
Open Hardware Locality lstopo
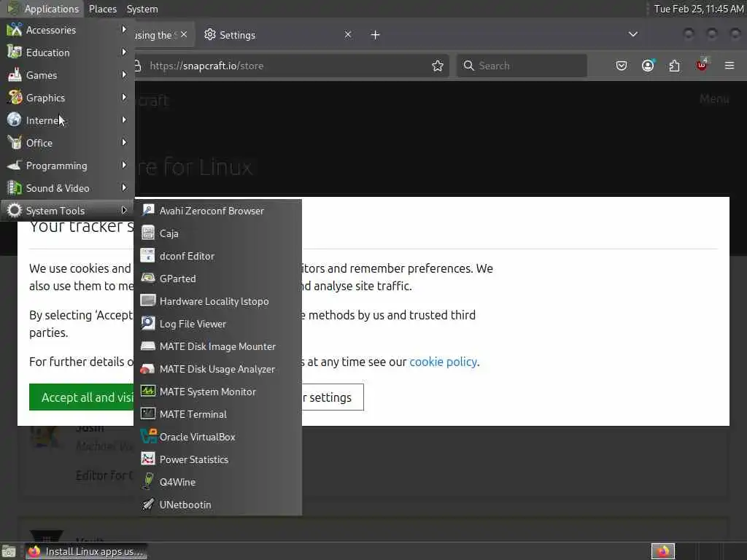[x=217, y=301]
